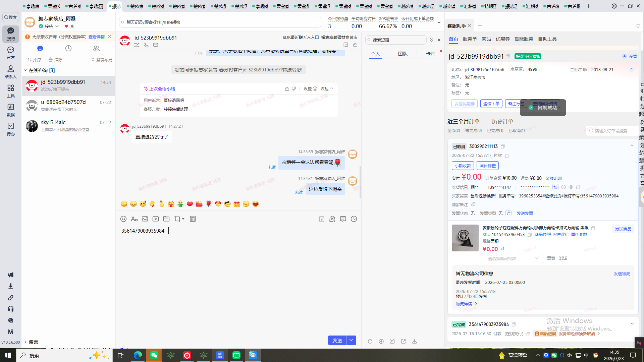Open the 官方 sidebar section
This screenshot has width=644, height=362.
coord(11,53)
